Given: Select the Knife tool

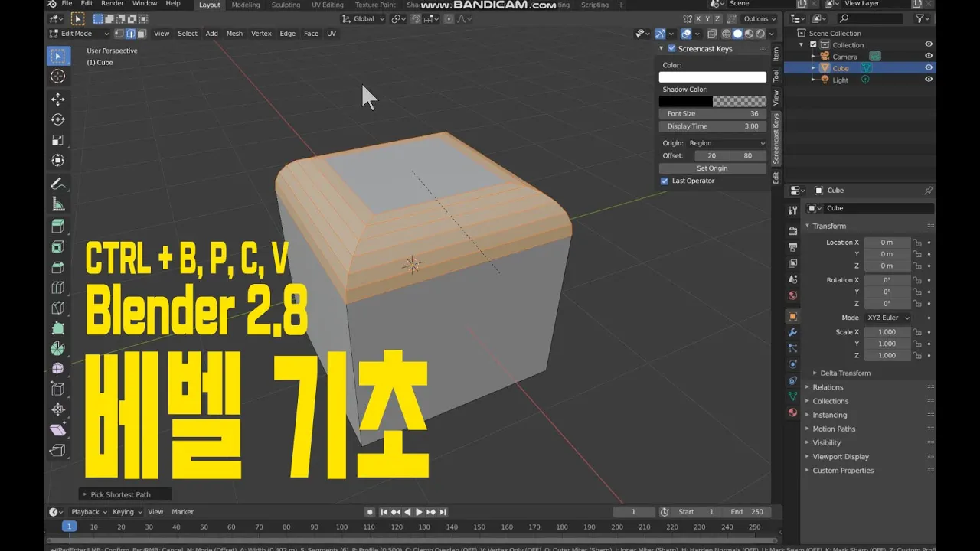Looking at the screenshot, I should [57, 308].
